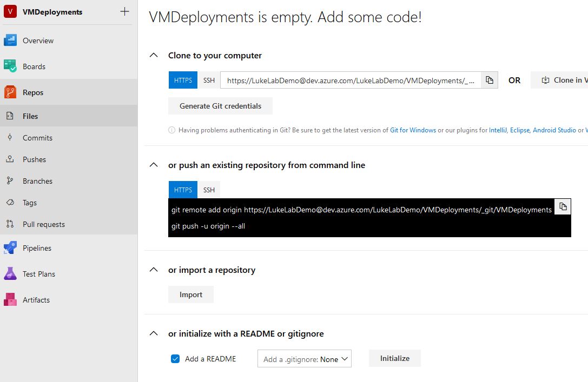The image size is (588, 382).
Task: Click the Initialize button
Action: pos(395,358)
